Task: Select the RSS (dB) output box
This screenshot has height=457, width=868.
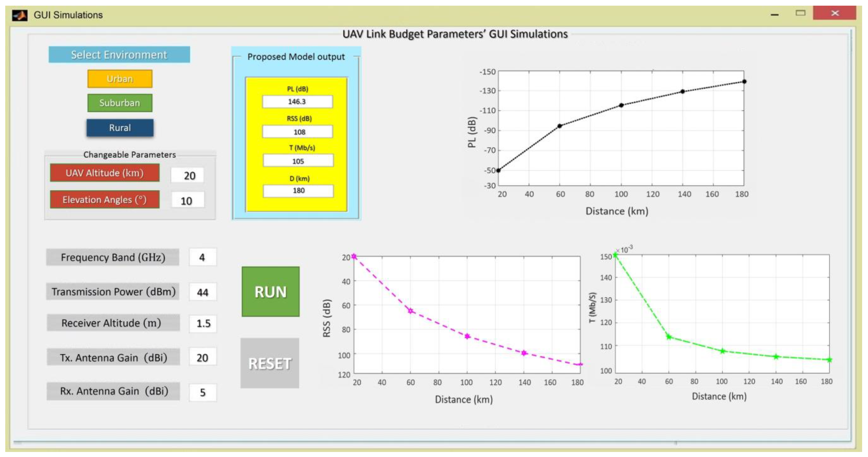Action: click(297, 132)
